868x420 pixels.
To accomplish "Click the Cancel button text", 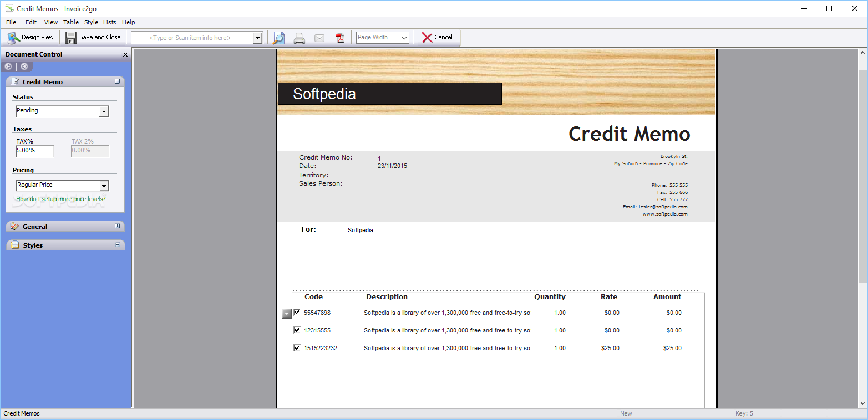I will point(443,38).
